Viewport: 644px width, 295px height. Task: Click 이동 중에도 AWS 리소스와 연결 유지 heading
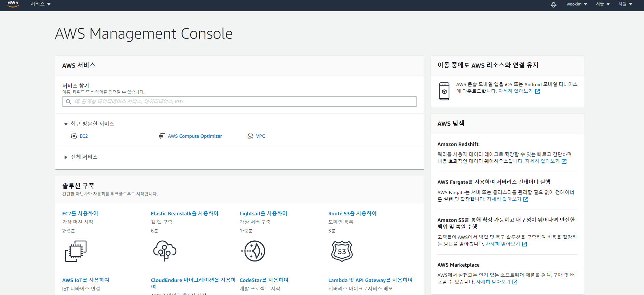click(488, 65)
